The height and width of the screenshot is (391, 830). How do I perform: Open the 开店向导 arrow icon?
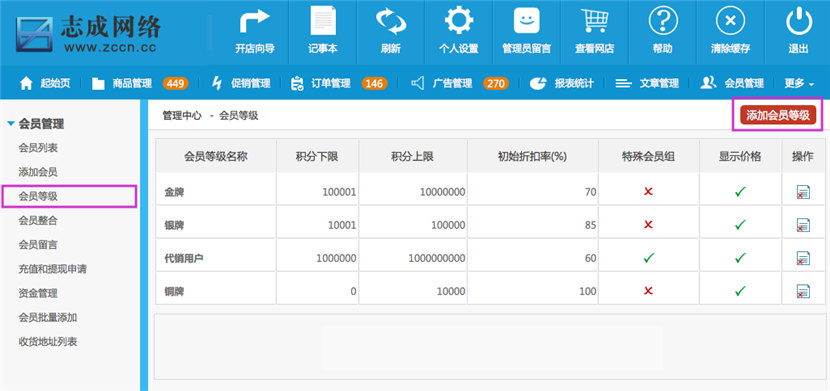tap(255, 23)
